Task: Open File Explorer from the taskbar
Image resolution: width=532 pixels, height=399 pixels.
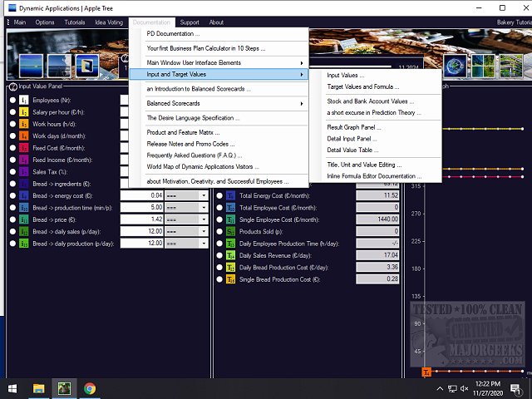Action: [39, 388]
